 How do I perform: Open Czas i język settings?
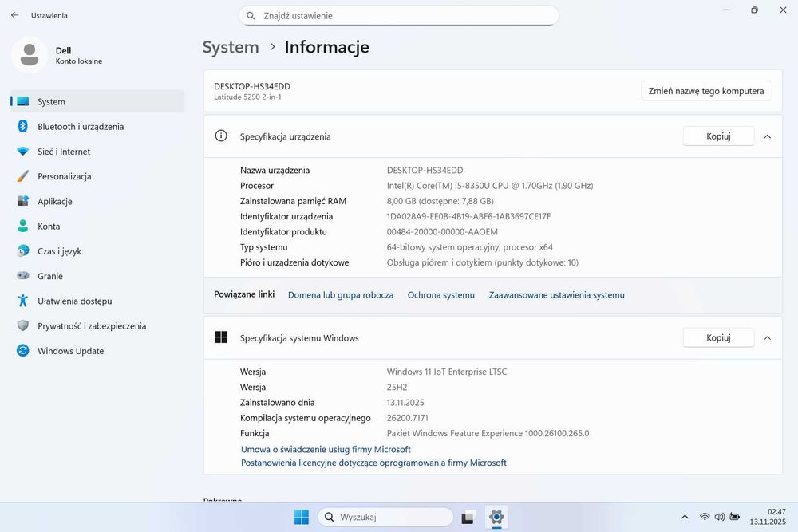pyautogui.click(x=97, y=250)
